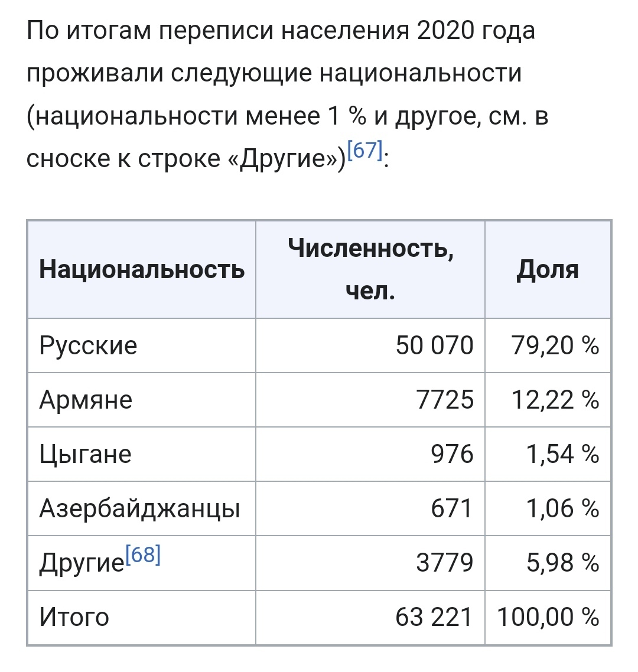
Task: Click the 63 221 total cell
Action: pos(434,618)
